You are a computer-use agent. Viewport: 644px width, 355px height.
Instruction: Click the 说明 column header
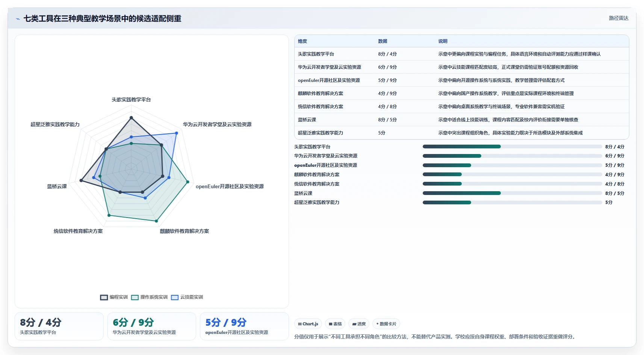pos(443,41)
